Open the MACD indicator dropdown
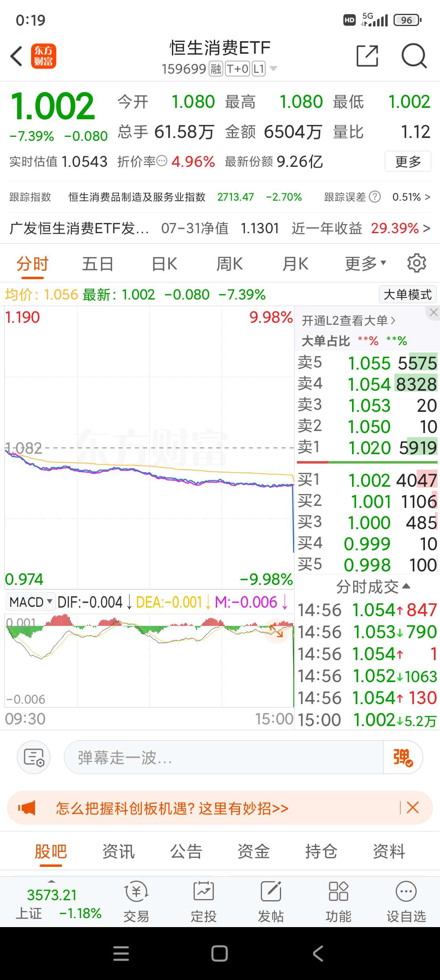Viewport: 440px width, 980px height. coord(31,602)
